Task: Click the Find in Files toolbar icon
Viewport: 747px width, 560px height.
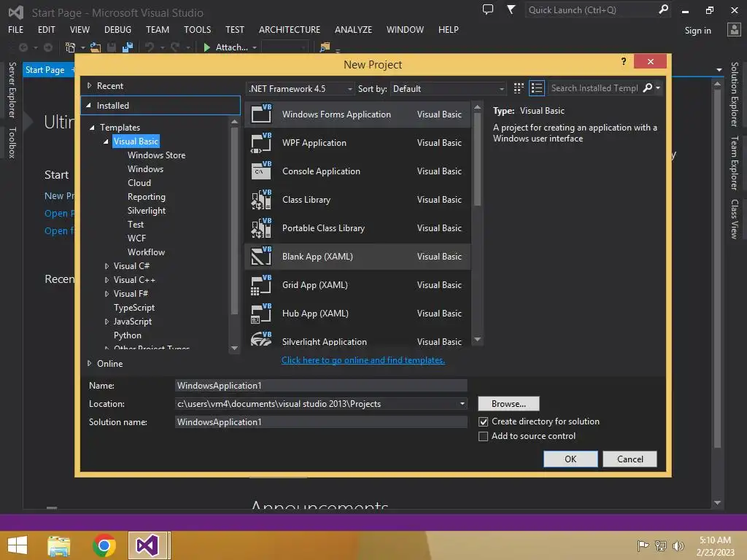Action: tap(325, 47)
